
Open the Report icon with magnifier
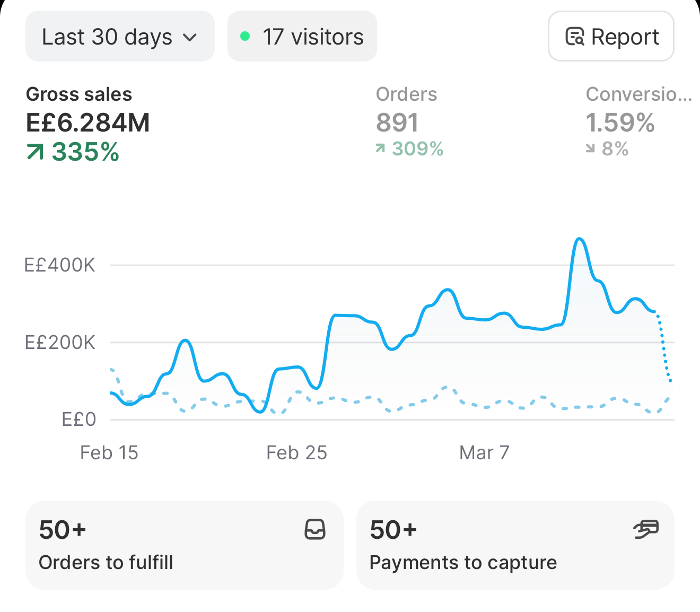[575, 37]
